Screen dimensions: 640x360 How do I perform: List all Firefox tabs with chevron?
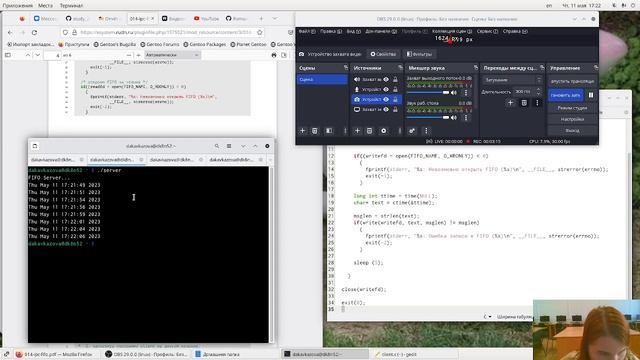pyautogui.click(x=275, y=18)
